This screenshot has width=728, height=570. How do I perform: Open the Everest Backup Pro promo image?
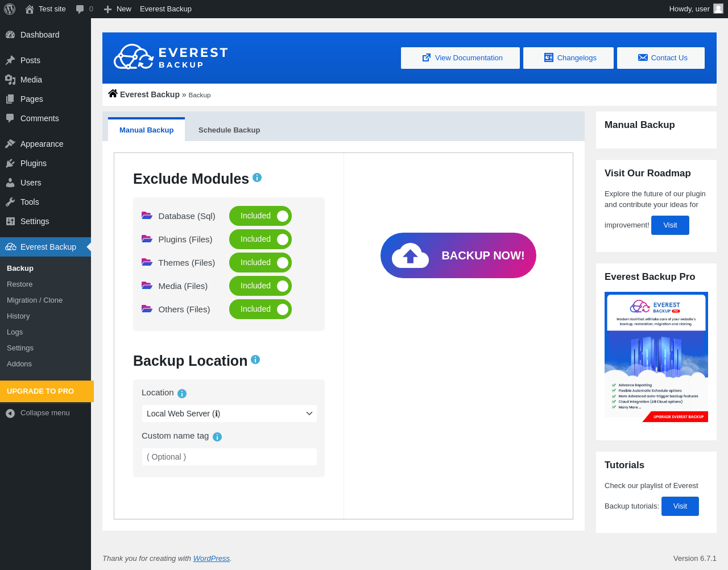pyautogui.click(x=656, y=357)
